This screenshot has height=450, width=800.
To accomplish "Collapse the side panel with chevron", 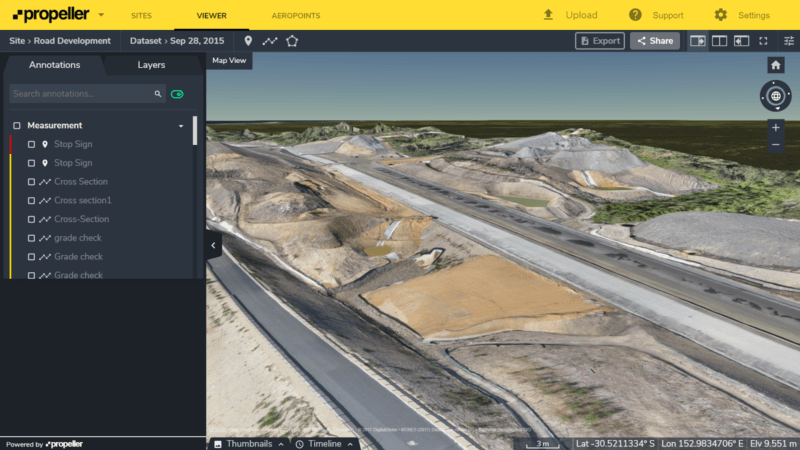I will tap(213, 245).
